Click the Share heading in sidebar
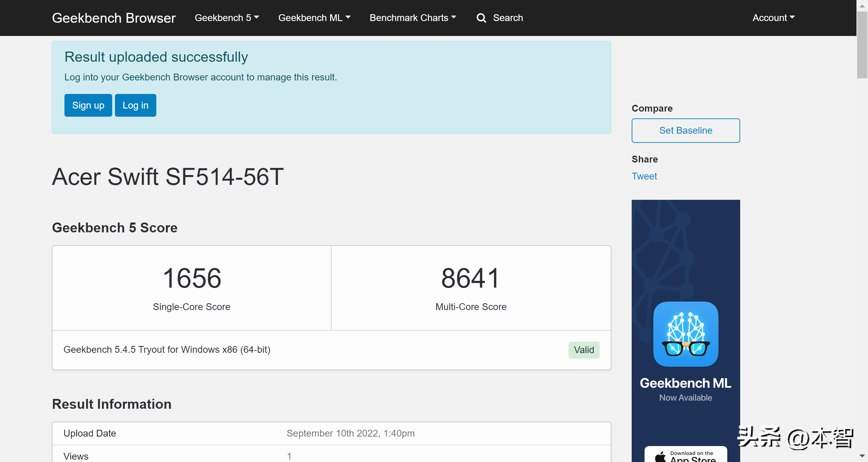The height and width of the screenshot is (462, 868). [645, 159]
